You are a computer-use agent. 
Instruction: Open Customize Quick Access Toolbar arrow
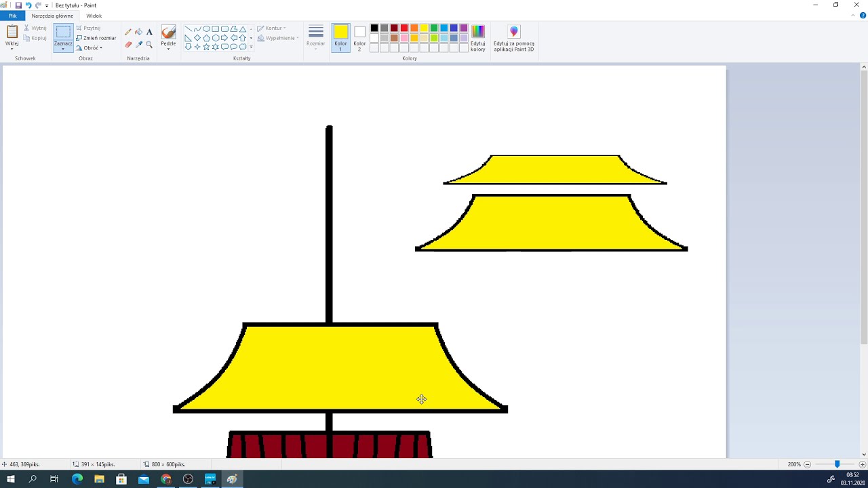pos(47,5)
